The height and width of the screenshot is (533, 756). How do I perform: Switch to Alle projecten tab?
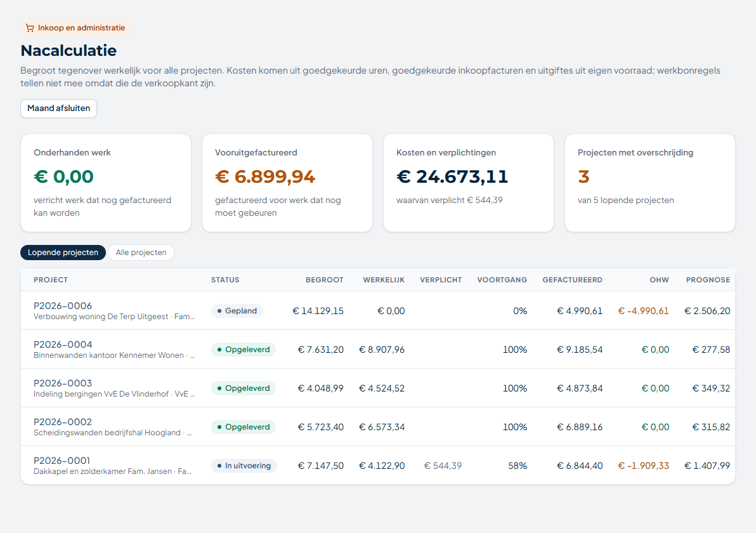[x=141, y=253]
